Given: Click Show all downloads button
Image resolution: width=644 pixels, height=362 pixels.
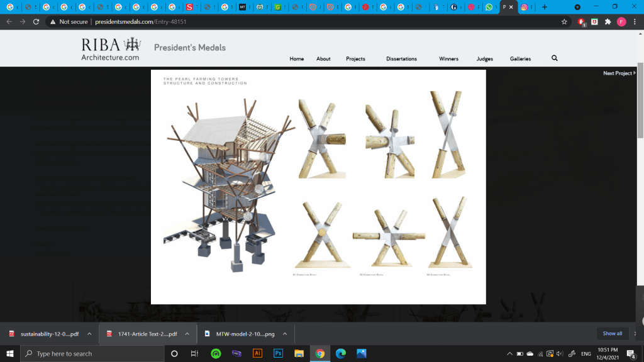Looking at the screenshot, I should 612,334.
